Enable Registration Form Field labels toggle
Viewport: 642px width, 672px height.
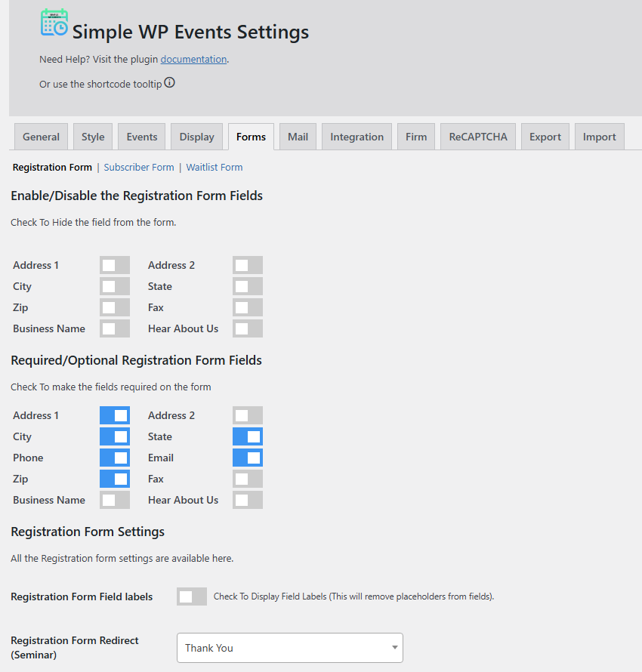192,596
